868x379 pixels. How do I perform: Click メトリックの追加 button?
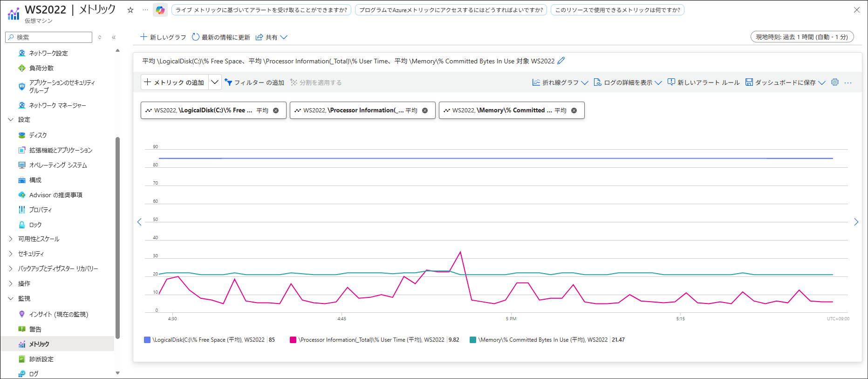tap(175, 82)
